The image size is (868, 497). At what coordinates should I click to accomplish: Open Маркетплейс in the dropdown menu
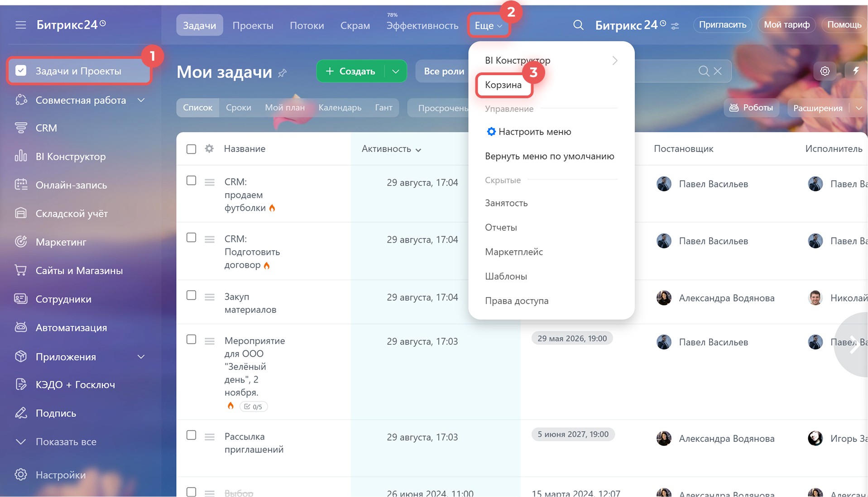(514, 252)
